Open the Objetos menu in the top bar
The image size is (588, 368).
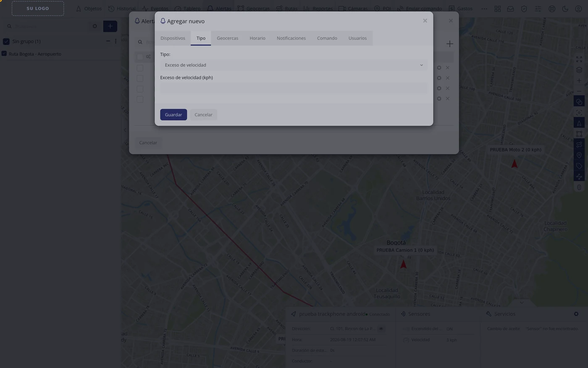89,8
